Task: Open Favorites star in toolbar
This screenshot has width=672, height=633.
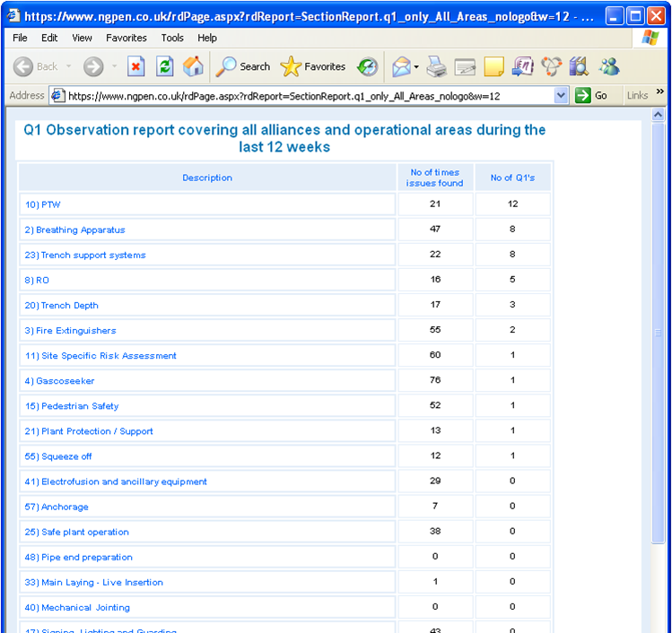Action: click(x=313, y=67)
